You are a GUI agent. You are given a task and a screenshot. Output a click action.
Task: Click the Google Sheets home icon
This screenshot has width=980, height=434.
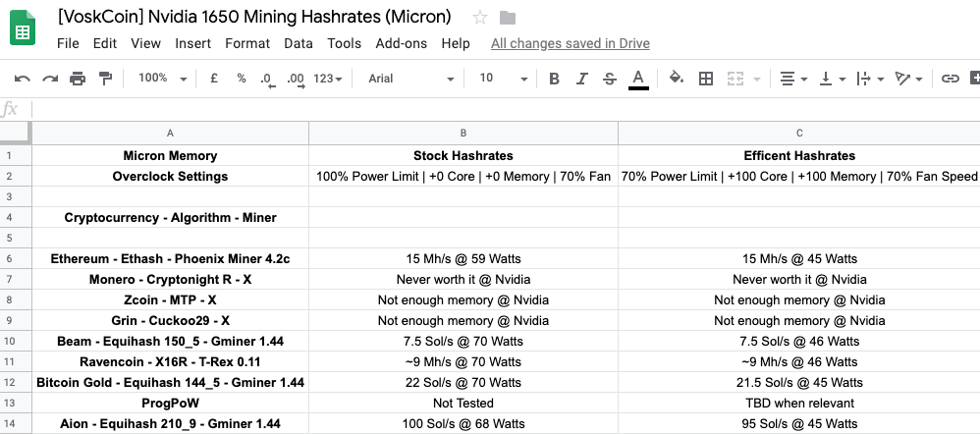point(23,28)
